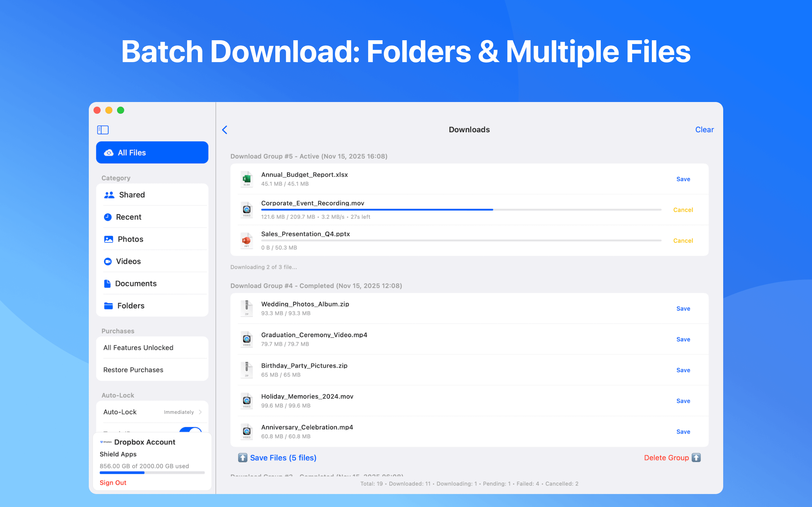Open the Shared category
This screenshot has height=507, width=812.
(x=132, y=195)
